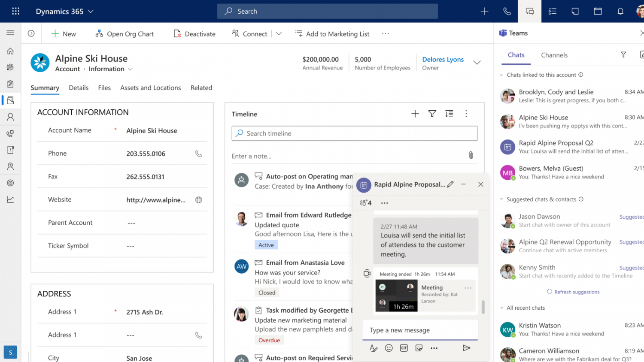Click the notifications bell icon
The width and height of the screenshot is (644, 362).
[620, 12]
